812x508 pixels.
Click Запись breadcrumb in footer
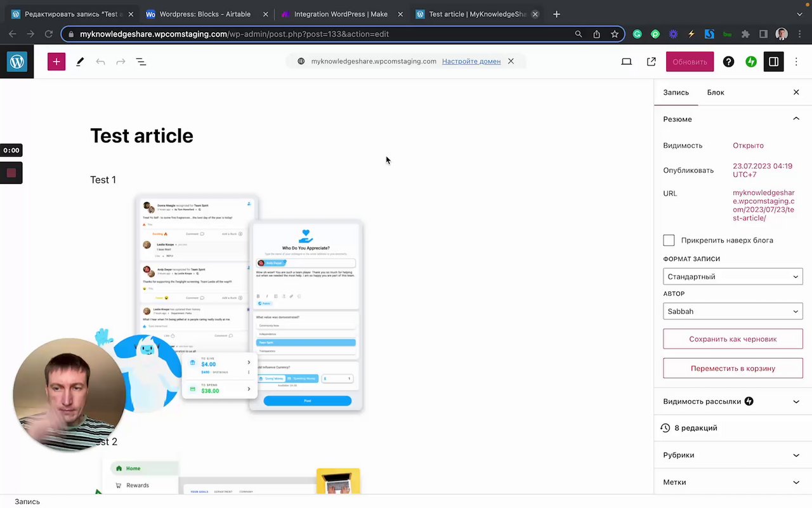click(27, 502)
